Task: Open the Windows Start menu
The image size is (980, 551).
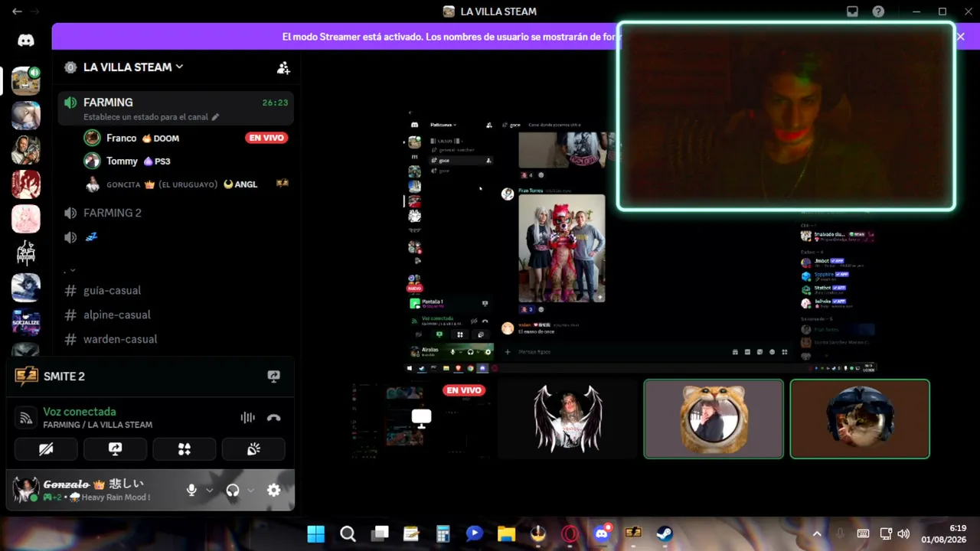Action: click(315, 533)
